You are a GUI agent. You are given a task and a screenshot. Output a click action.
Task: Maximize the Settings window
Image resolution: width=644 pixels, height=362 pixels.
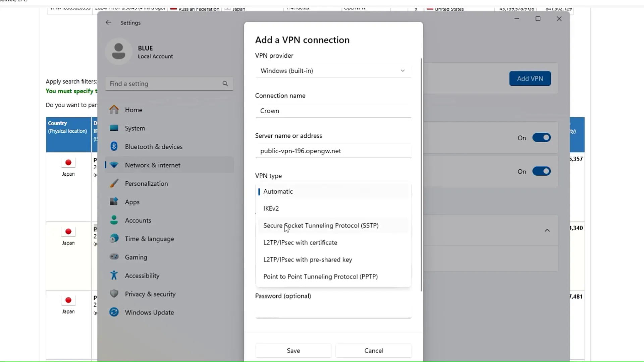(538, 19)
